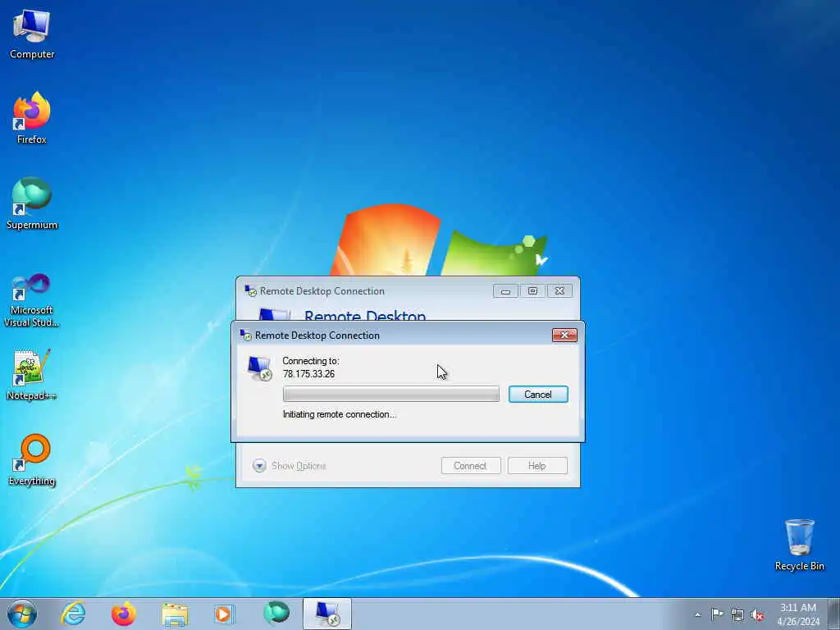This screenshot has width=840, height=630.
Task: Launch Supermium from the taskbar
Action: tap(276, 614)
